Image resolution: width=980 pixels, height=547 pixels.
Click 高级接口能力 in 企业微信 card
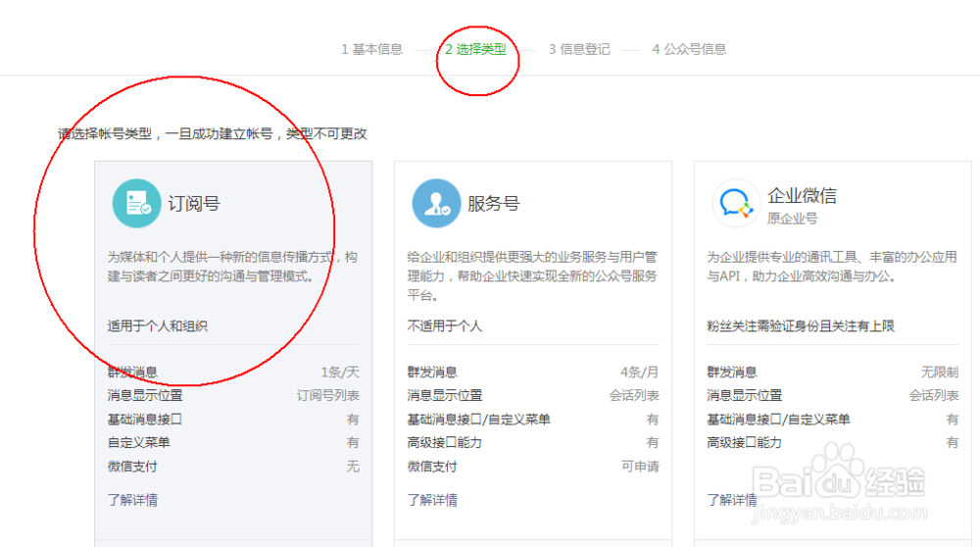point(744,443)
